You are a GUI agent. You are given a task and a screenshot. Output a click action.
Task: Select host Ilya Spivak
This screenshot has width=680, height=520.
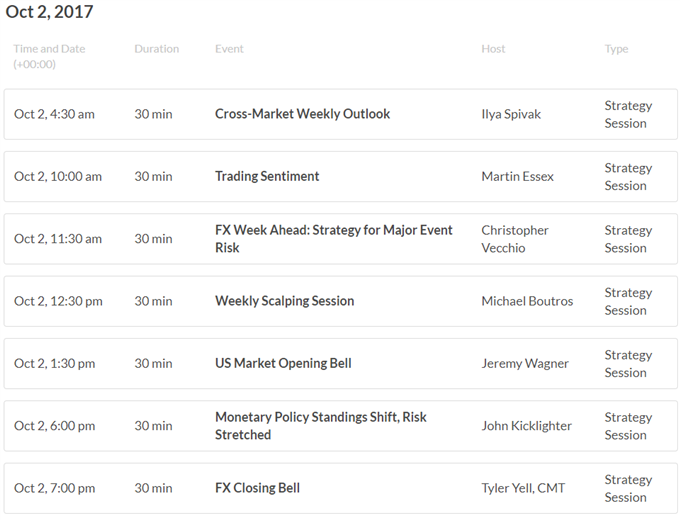[511, 114]
